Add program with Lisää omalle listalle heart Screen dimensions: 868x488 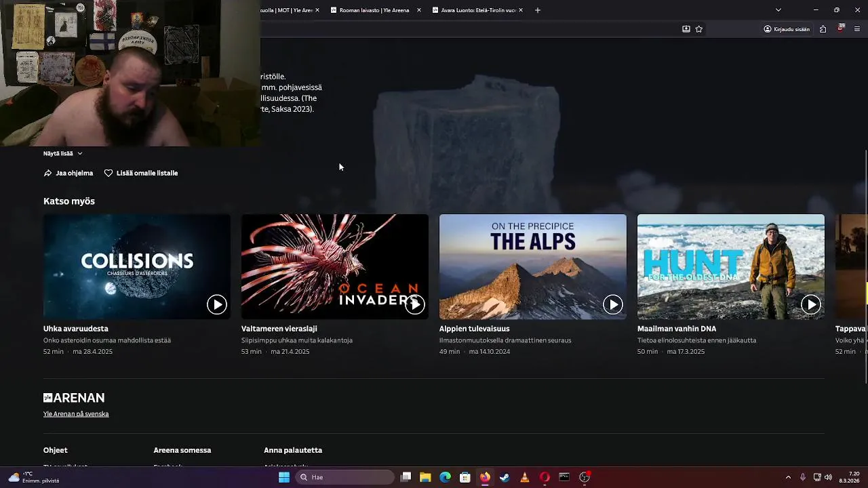click(141, 173)
